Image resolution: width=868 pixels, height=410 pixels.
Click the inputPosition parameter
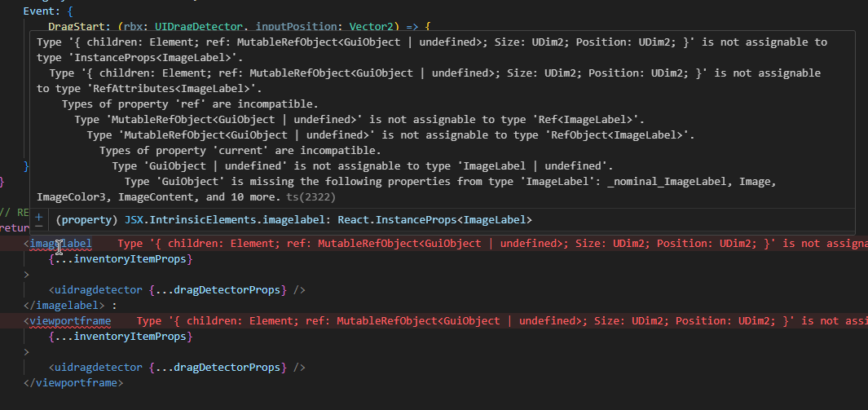[296, 27]
